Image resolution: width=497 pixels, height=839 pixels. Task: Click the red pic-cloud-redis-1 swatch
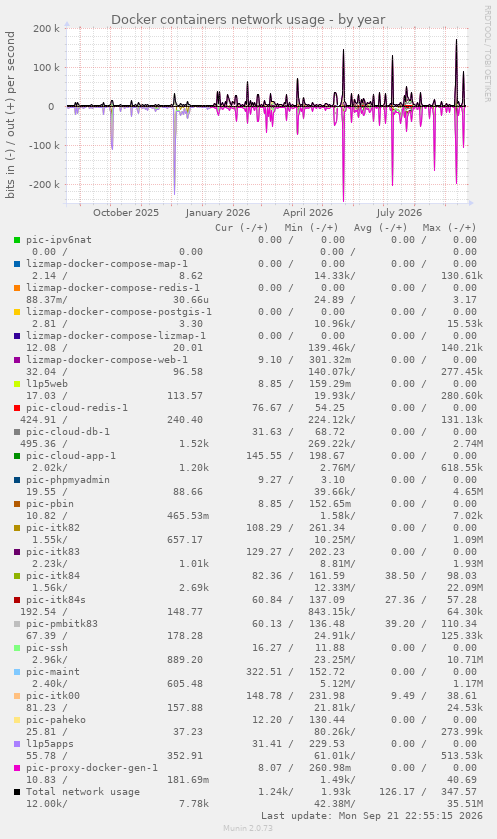(17, 408)
